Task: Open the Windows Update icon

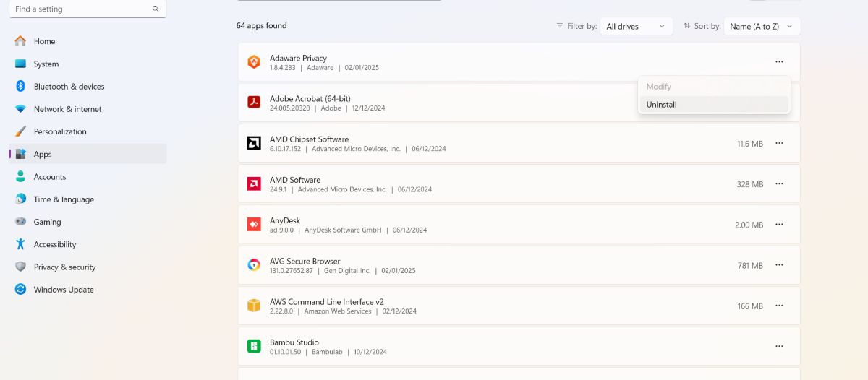Action: tap(20, 289)
